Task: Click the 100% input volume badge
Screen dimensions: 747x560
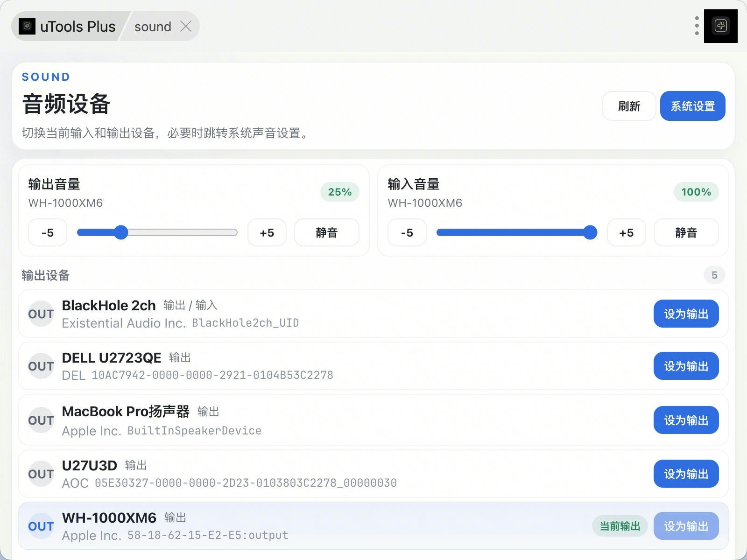Action: pyautogui.click(x=696, y=192)
